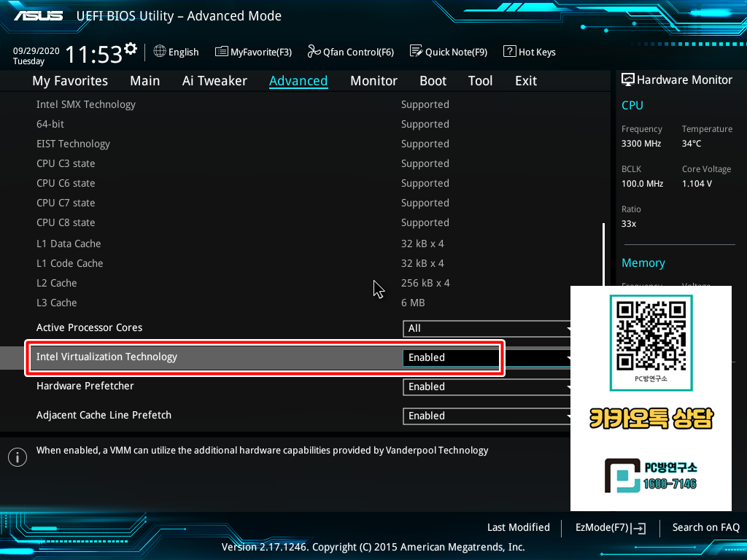Click Intel Virtualization Technology label

tap(107, 357)
